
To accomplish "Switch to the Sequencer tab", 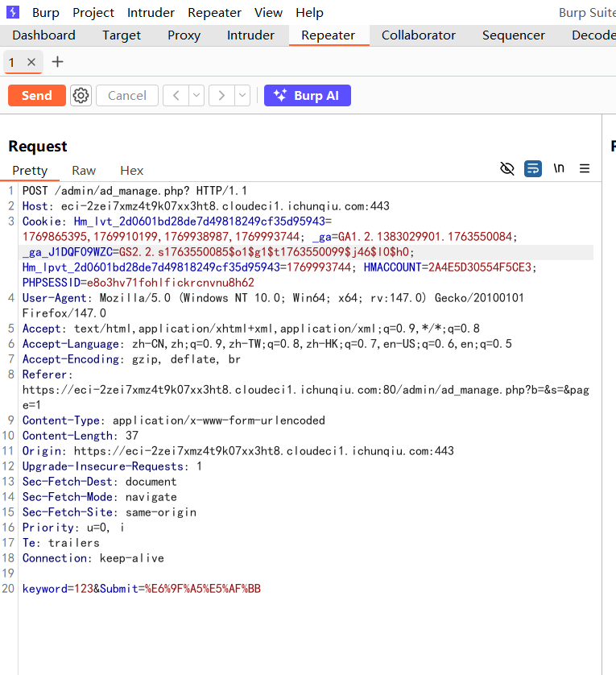I will [514, 35].
